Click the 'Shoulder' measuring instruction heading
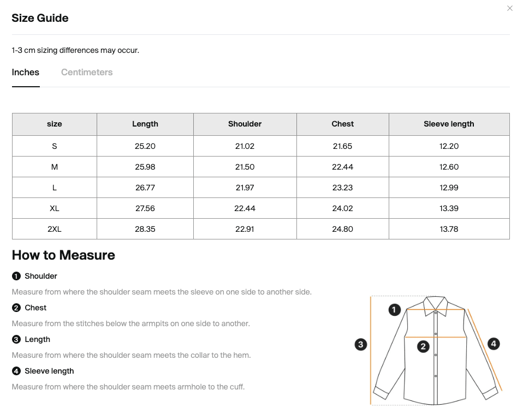This screenshot has height=420, width=517. tap(41, 276)
